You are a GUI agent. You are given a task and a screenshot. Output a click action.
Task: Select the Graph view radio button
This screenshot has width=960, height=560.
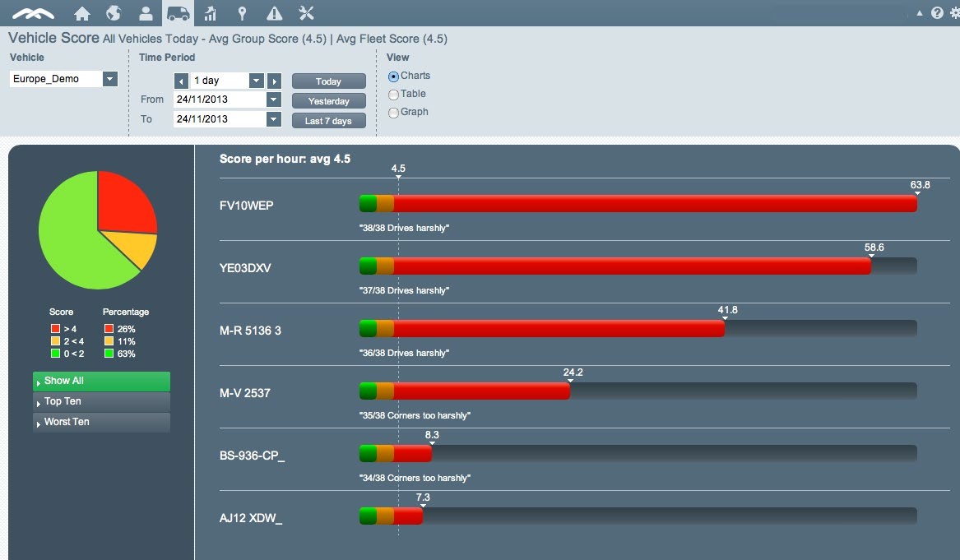tap(393, 112)
